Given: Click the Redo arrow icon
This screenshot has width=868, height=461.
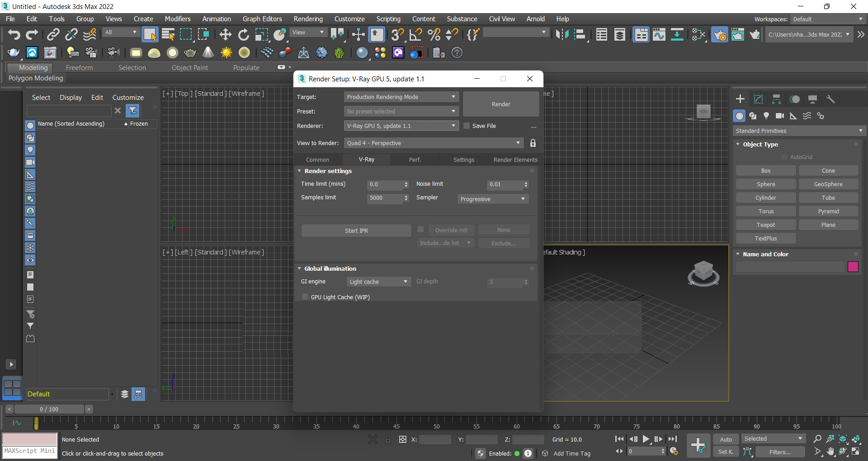Looking at the screenshot, I should tap(32, 35).
